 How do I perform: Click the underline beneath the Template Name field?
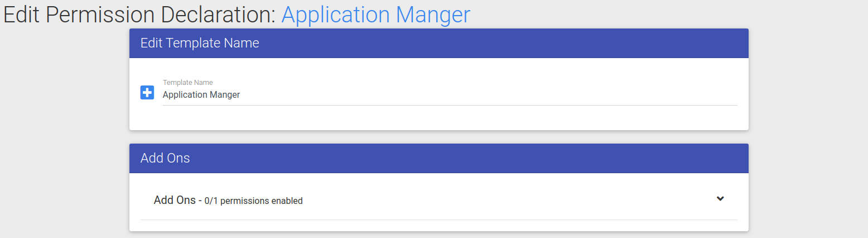click(x=450, y=105)
